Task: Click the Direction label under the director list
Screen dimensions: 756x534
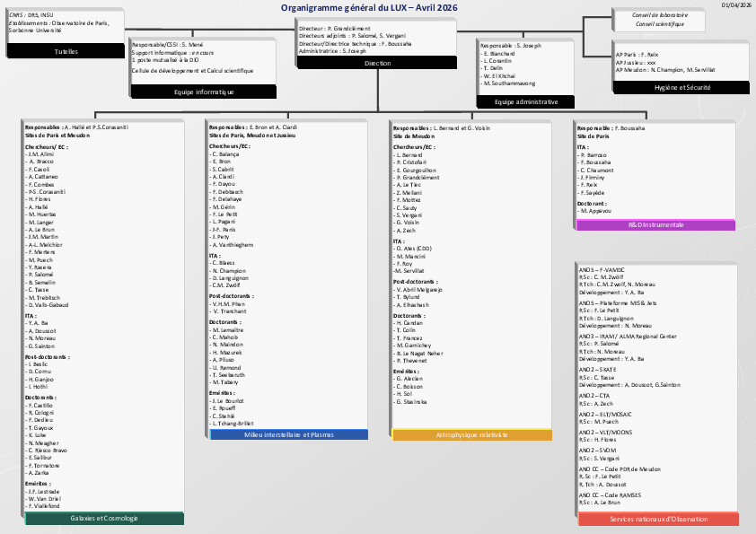Action: pyautogui.click(x=377, y=63)
